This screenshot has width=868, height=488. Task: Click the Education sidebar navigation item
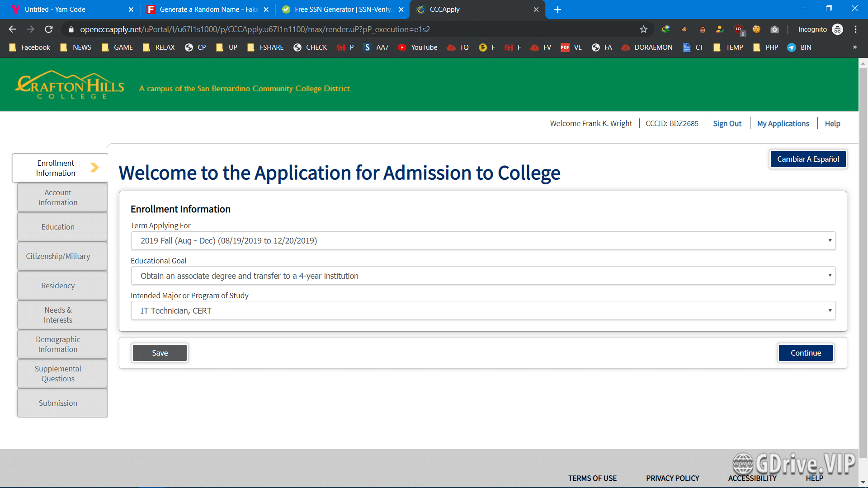click(x=58, y=226)
